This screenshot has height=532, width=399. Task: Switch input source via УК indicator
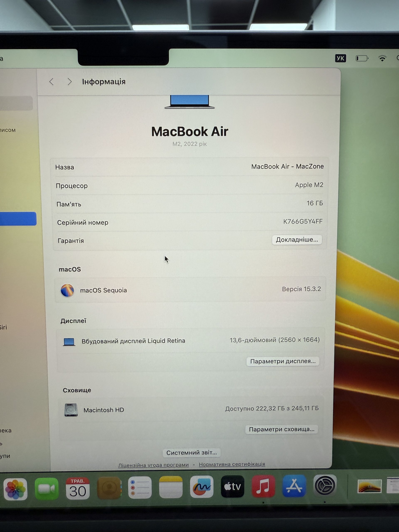(x=340, y=58)
